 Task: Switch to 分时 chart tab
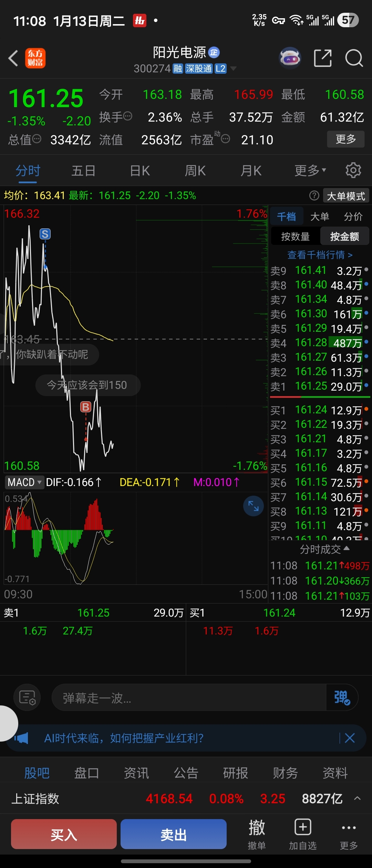coord(28,170)
